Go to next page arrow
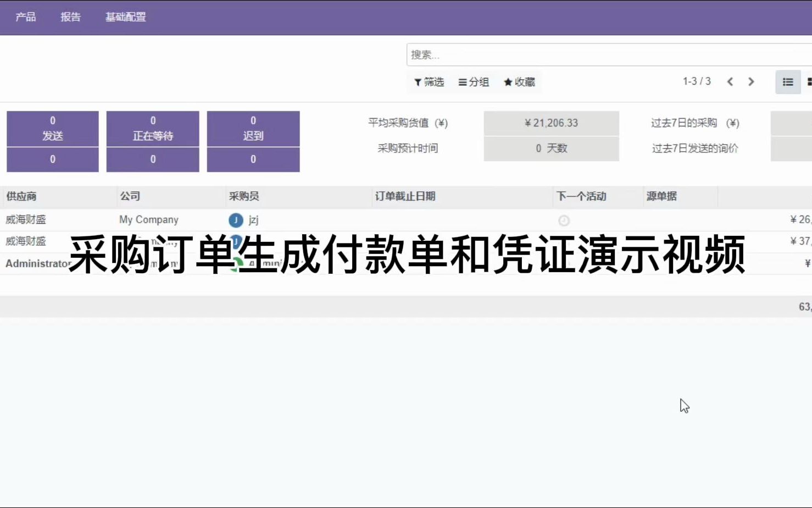This screenshot has width=812, height=508. pos(751,82)
